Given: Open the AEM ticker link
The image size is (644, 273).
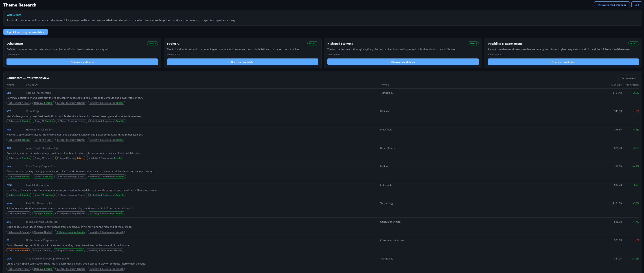Looking at the screenshot, I should [9, 148].
